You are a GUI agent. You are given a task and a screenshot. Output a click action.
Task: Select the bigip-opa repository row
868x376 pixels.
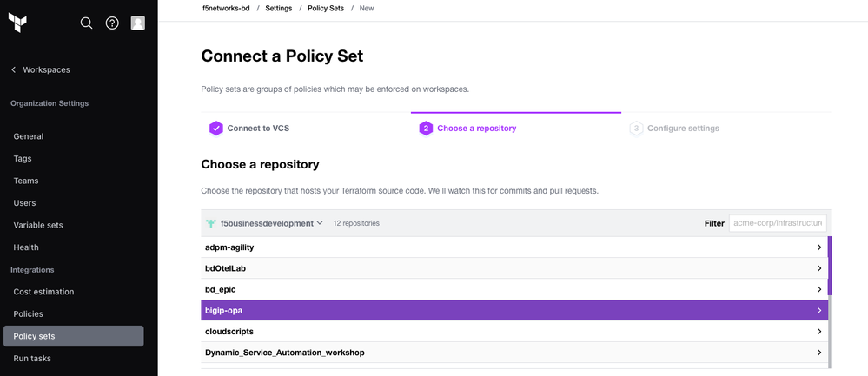(513, 310)
